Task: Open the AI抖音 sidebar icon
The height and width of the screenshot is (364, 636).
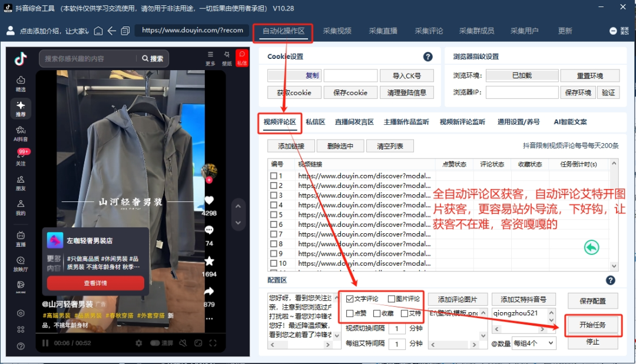Action: pos(21,134)
